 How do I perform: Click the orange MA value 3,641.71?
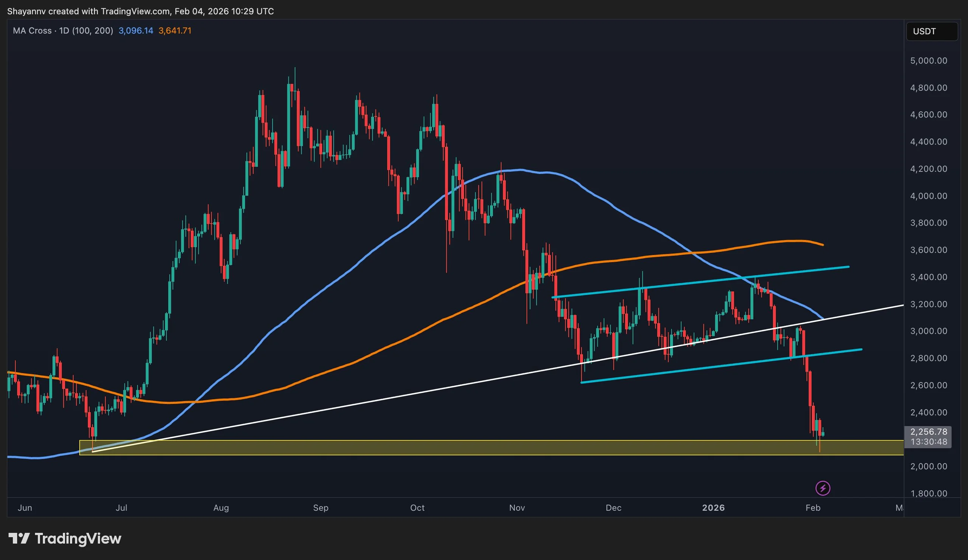[x=175, y=31]
